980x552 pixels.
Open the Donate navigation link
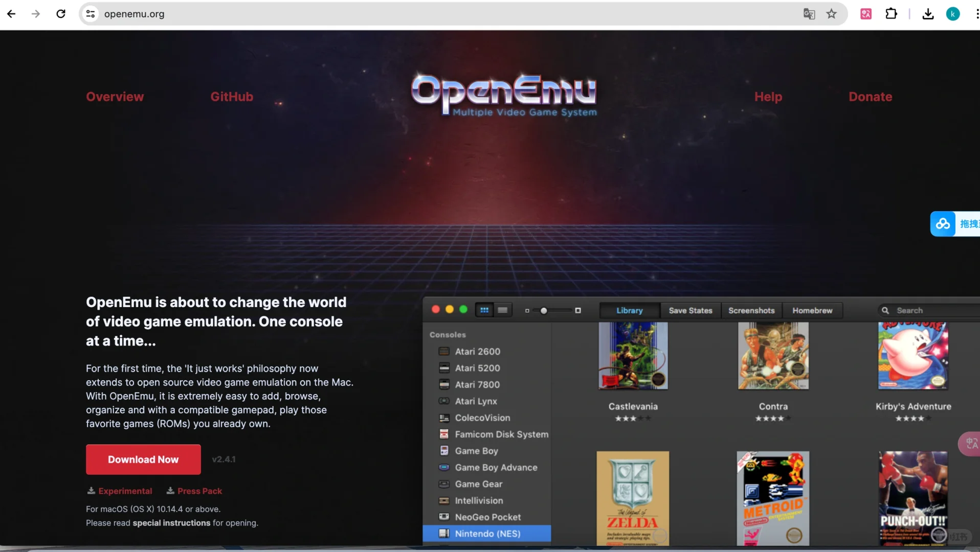click(870, 97)
